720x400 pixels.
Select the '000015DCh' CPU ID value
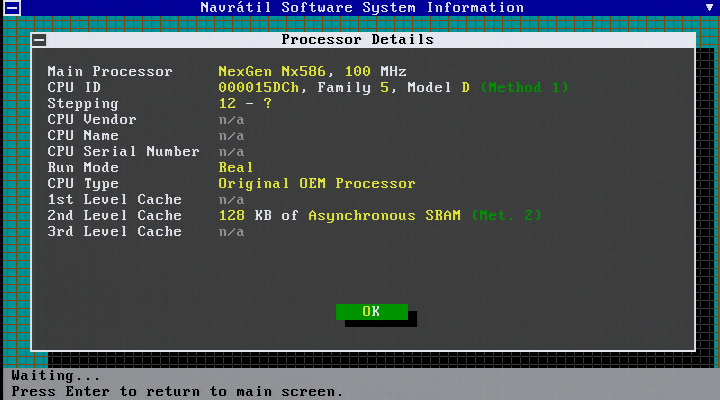coord(259,88)
